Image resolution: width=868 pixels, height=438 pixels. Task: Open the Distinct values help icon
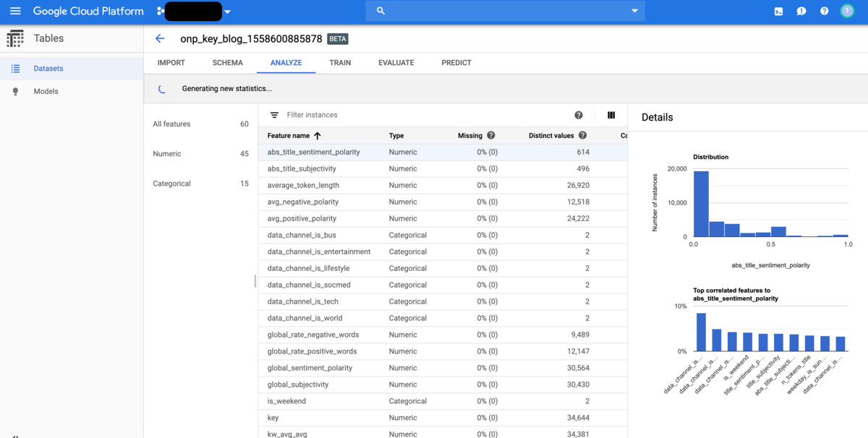(x=583, y=136)
